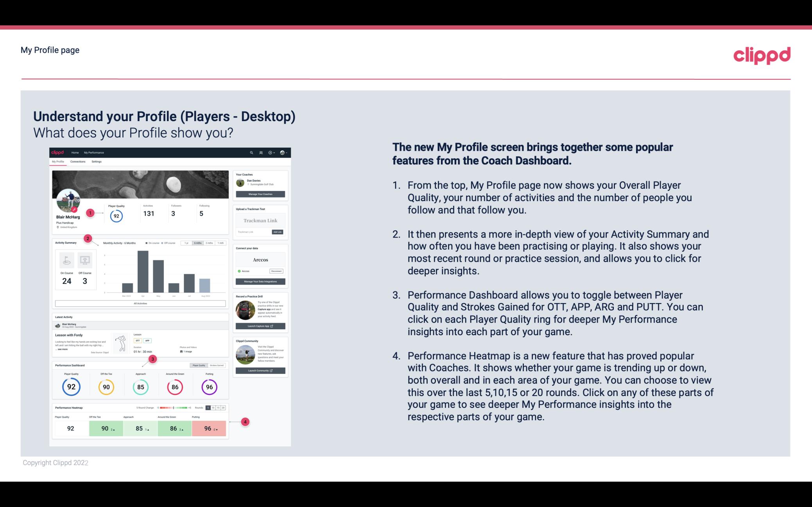Switch to the Settings tab
The image size is (812, 507).
pyautogui.click(x=96, y=162)
